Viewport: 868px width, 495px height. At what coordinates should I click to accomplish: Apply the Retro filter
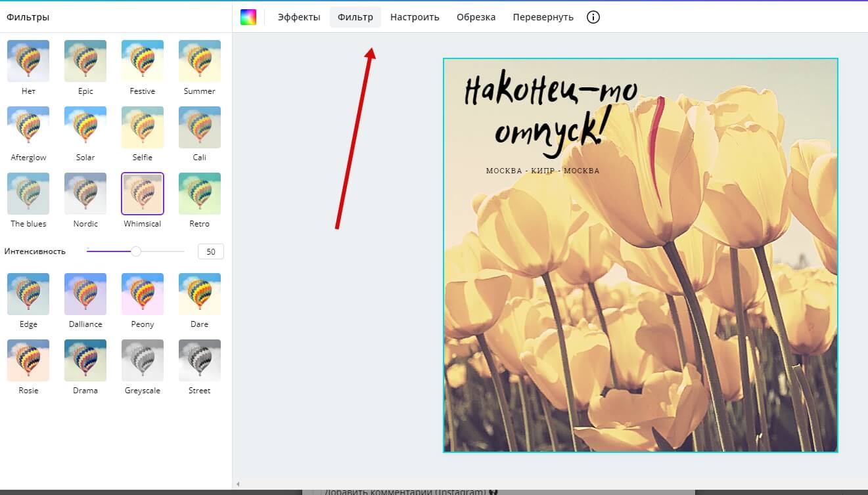[x=200, y=194]
